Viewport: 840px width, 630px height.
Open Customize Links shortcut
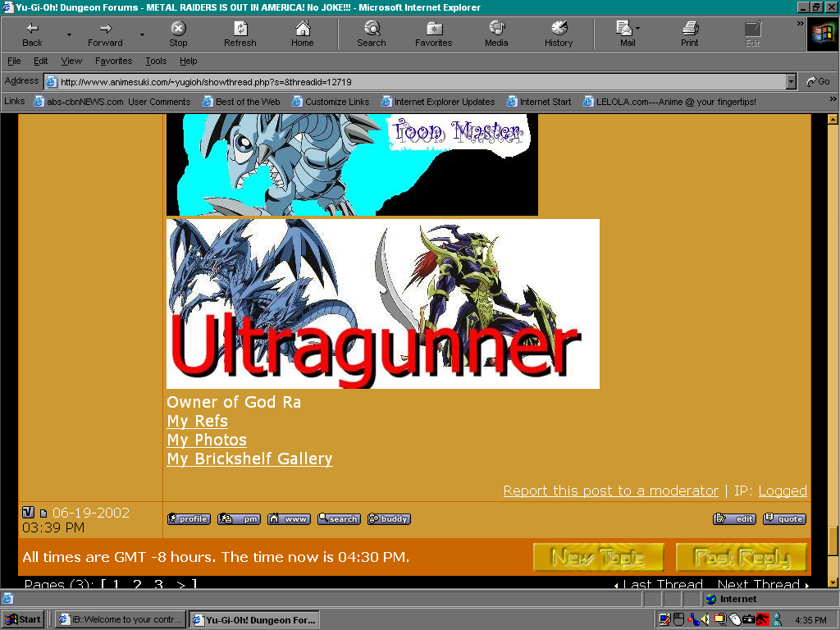331,102
